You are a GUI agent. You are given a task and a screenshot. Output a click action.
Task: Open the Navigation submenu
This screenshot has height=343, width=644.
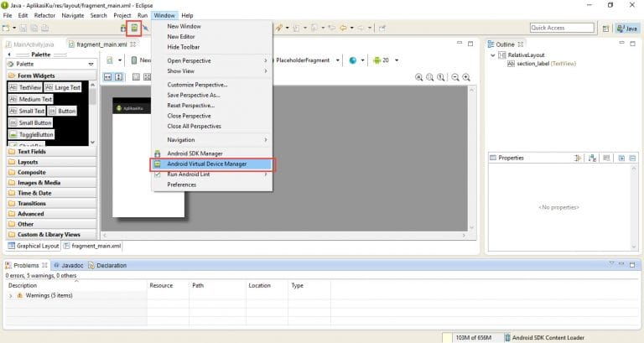(212, 140)
